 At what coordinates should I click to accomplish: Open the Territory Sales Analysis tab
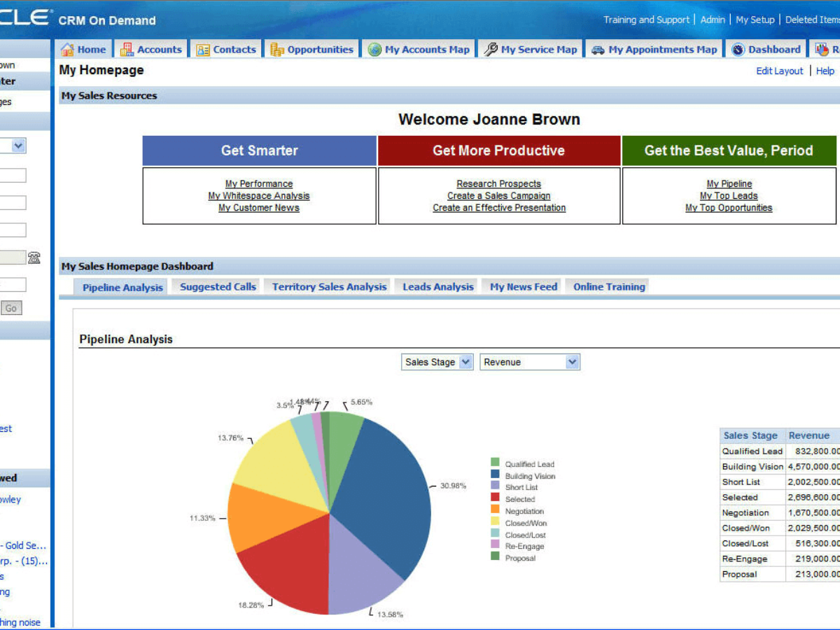(x=329, y=286)
